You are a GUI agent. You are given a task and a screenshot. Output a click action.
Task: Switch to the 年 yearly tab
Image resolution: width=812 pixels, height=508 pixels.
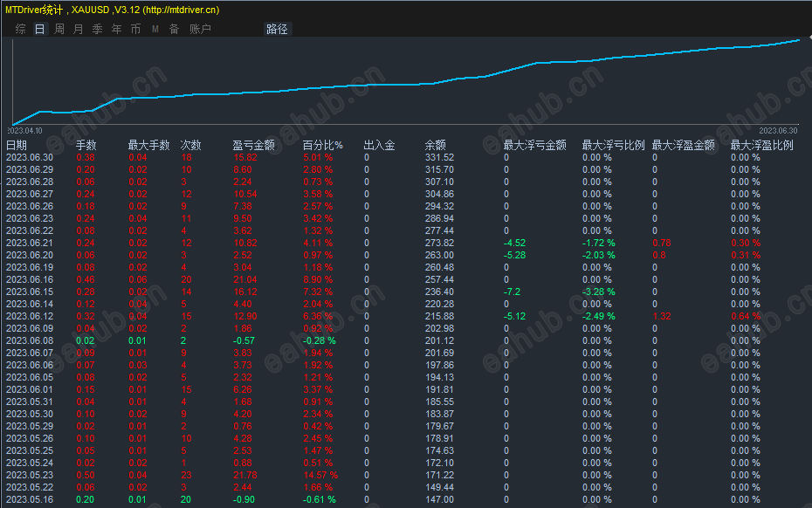(x=116, y=29)
